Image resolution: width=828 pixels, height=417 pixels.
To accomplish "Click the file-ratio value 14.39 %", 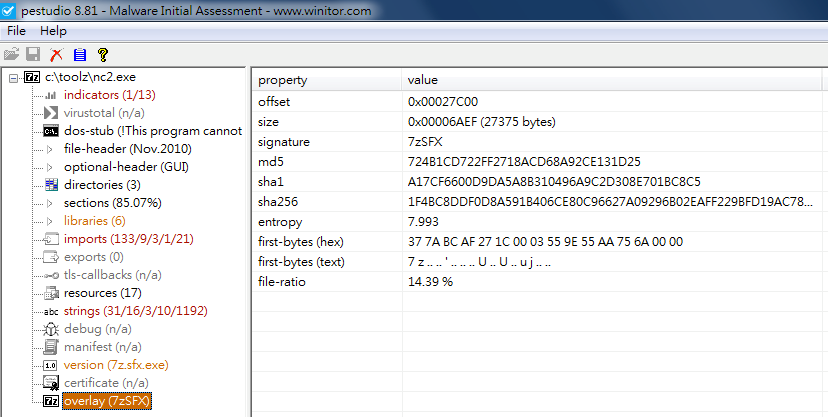I will [430, 282].
